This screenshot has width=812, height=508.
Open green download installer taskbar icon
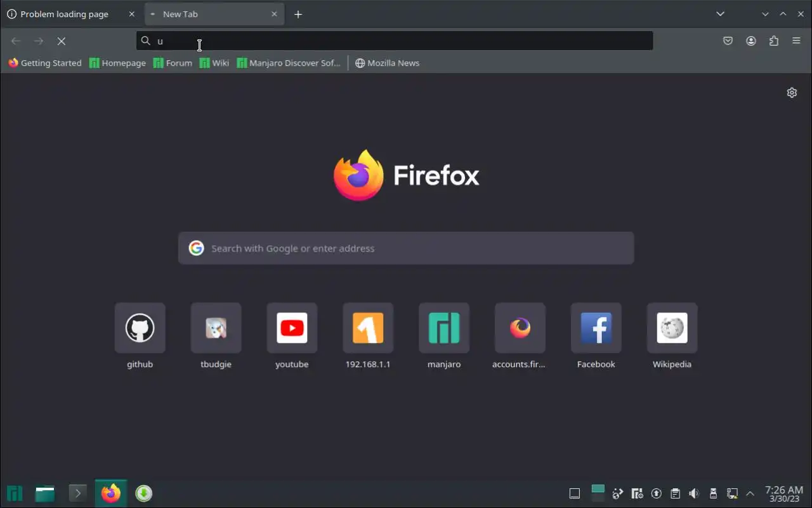click(x=144, y=493)
